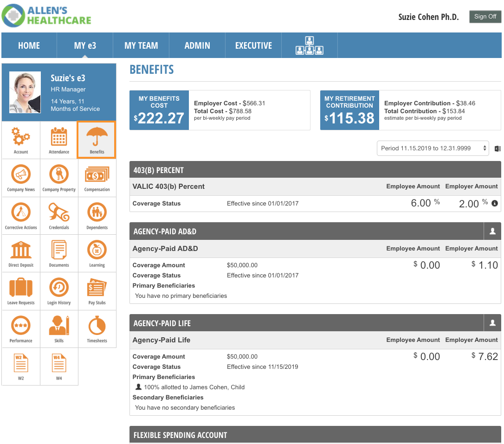
Task: Switch to the MY TEAM tab
Action: [141, 45]
